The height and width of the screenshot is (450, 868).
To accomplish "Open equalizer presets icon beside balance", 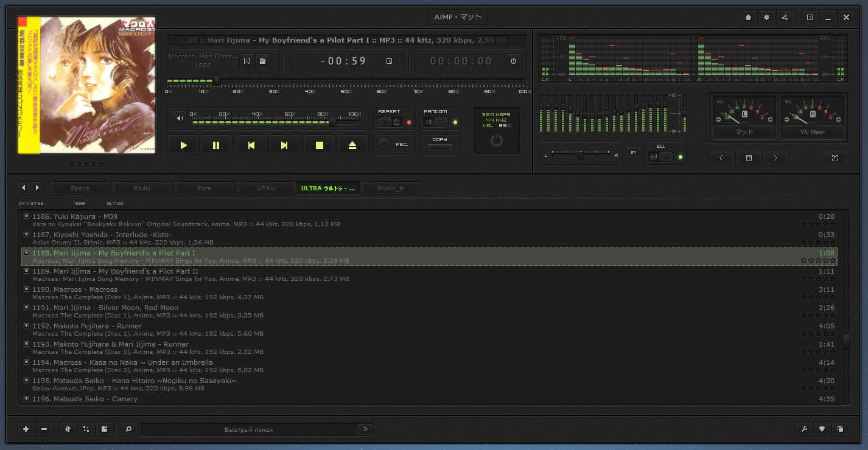I will tap(634, 153).
